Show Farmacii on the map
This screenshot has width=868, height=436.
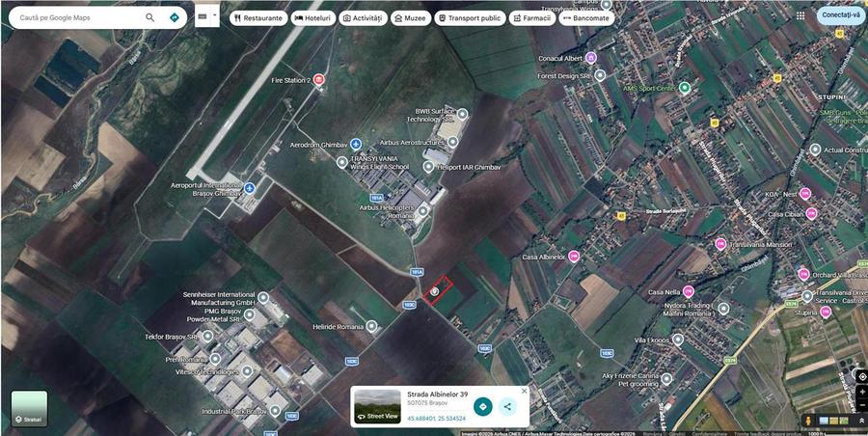click(x=532, y=18)
